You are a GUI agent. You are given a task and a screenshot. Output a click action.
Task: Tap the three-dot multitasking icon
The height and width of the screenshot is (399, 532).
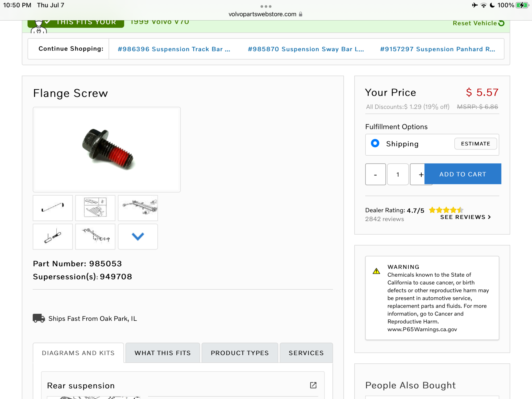[x=266, y=6]
